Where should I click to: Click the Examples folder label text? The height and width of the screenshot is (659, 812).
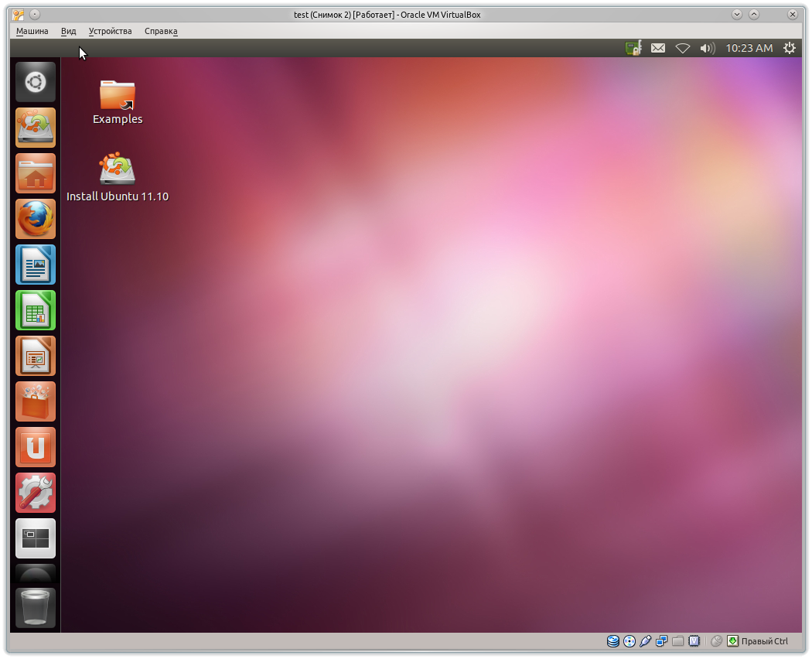pos(118,119)
